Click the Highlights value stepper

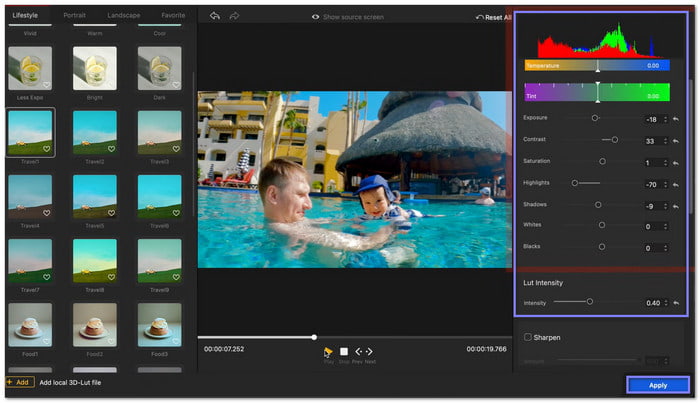666,184
